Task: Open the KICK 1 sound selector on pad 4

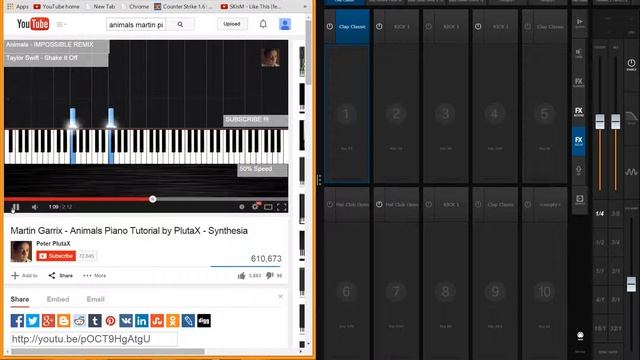Action: [x=500, y=27]
